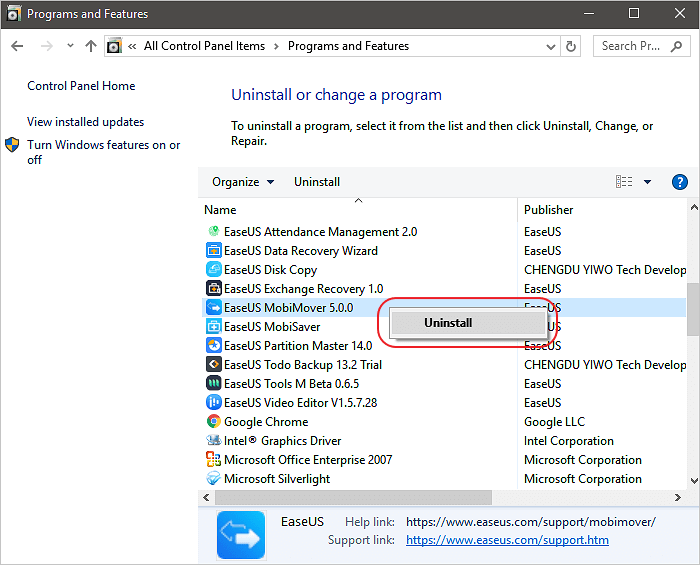Open the easeus.com support.htm link
The height and width of the screenshot is (565, 700).
coord(507,540)
